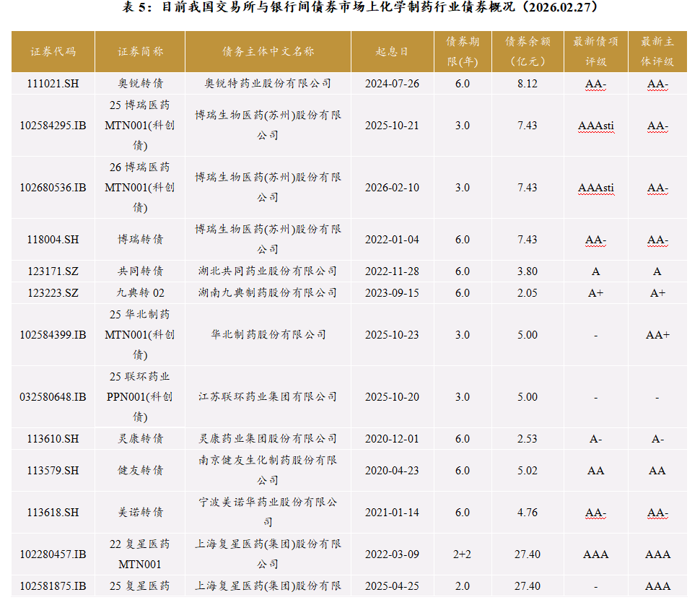This screenshot has height=605, width=700.
Task: Click issuer 江苏联环药业集团有限公司
Action: tap(268, 397)
